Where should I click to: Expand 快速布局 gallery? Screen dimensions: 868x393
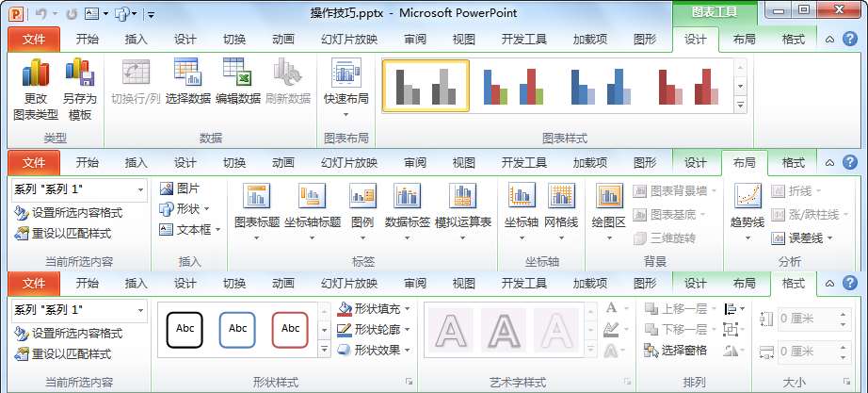(346, 89)
